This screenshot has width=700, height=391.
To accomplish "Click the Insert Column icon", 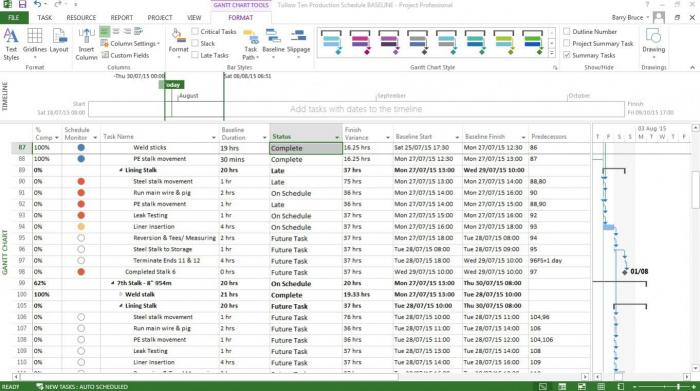I will [x=86, y=44].
